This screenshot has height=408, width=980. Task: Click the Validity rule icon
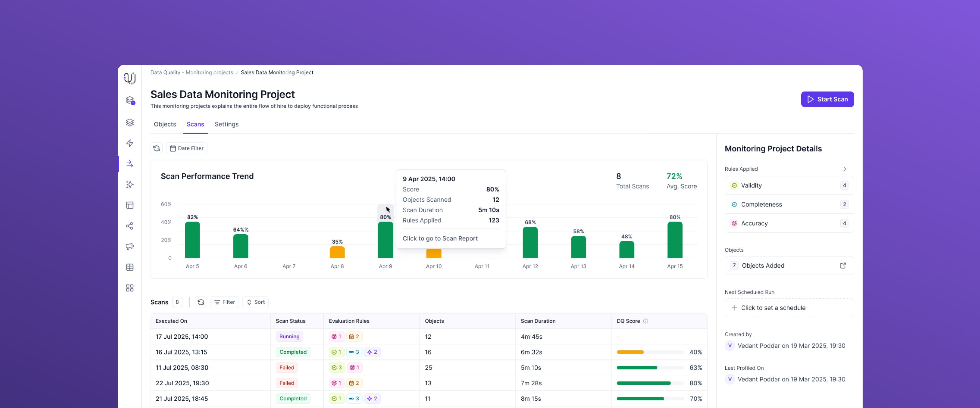(x=734, y=186)
